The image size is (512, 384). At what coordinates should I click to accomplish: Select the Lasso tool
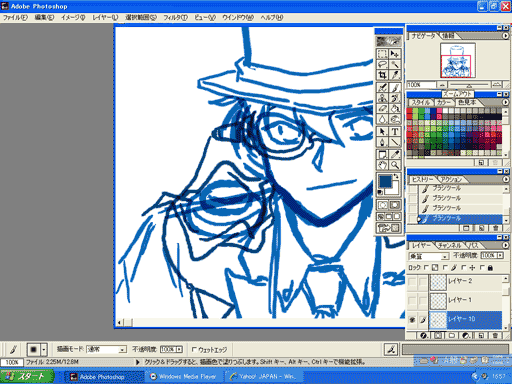tap(382, 64)
